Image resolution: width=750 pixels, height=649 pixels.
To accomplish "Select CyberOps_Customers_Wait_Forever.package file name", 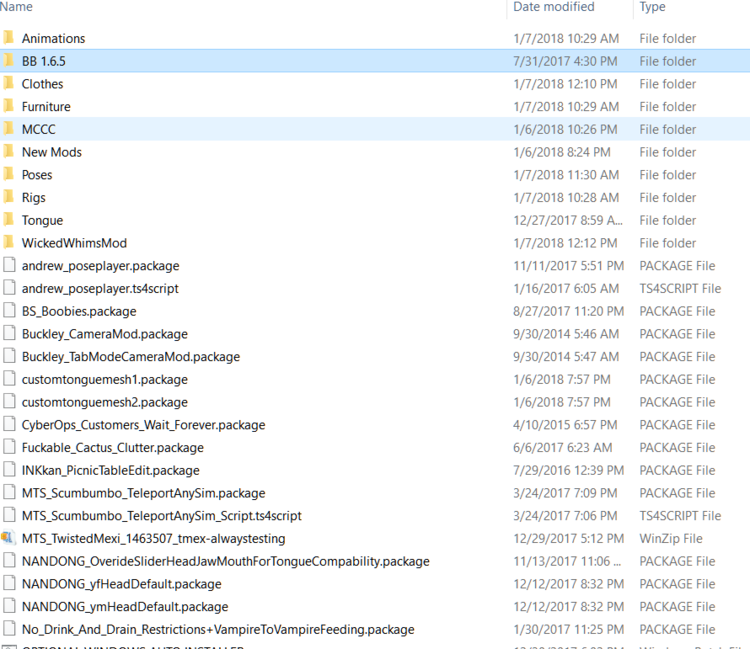I will coord(143,425).
